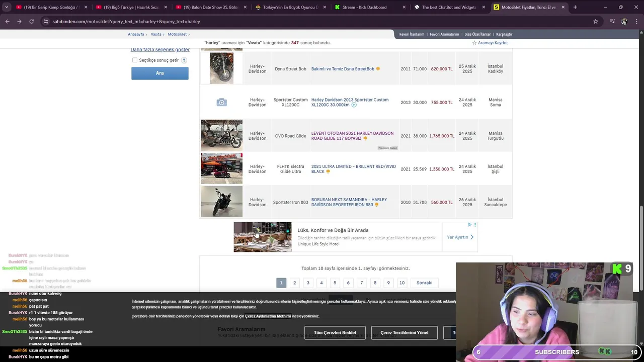Open Sportster Iron 883 listing thumbnail

(221, 202)
